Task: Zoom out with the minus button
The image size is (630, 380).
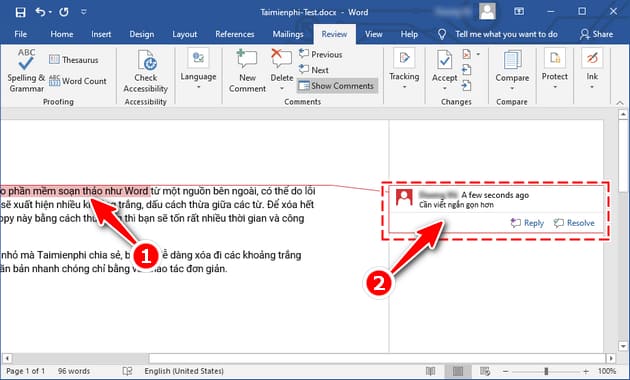Action: (x=506, y=372)
